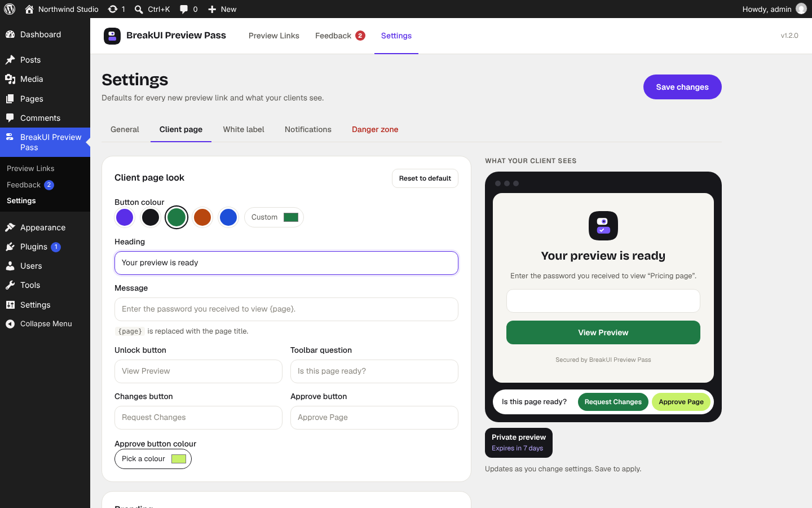Click into the Message input field

click(286, 309)
